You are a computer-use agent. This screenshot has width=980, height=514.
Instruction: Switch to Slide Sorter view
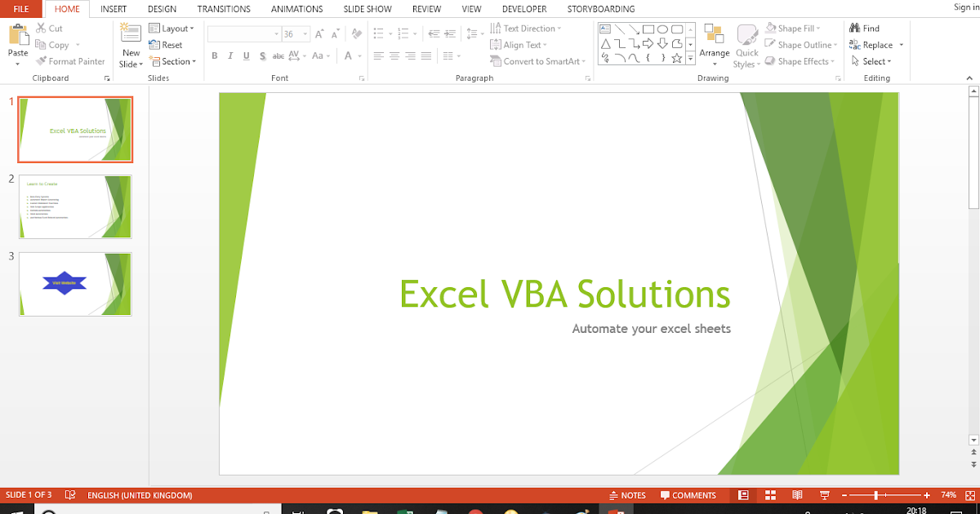pos(771,494)
